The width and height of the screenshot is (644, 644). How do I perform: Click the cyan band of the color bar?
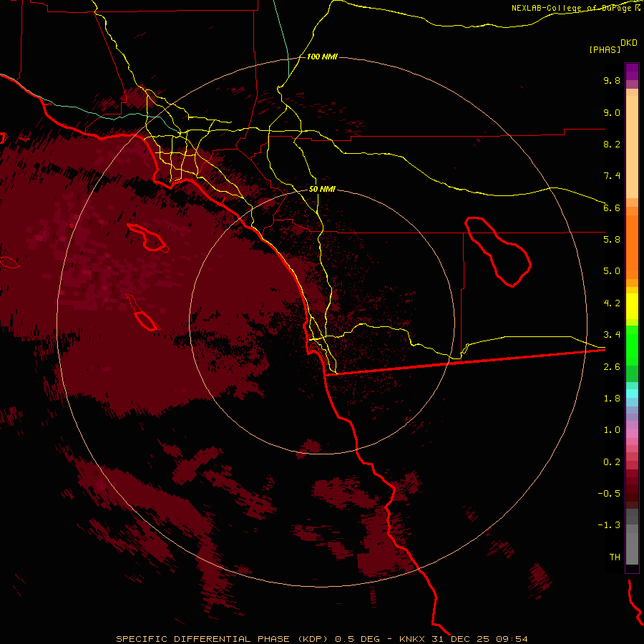[632, 394]
